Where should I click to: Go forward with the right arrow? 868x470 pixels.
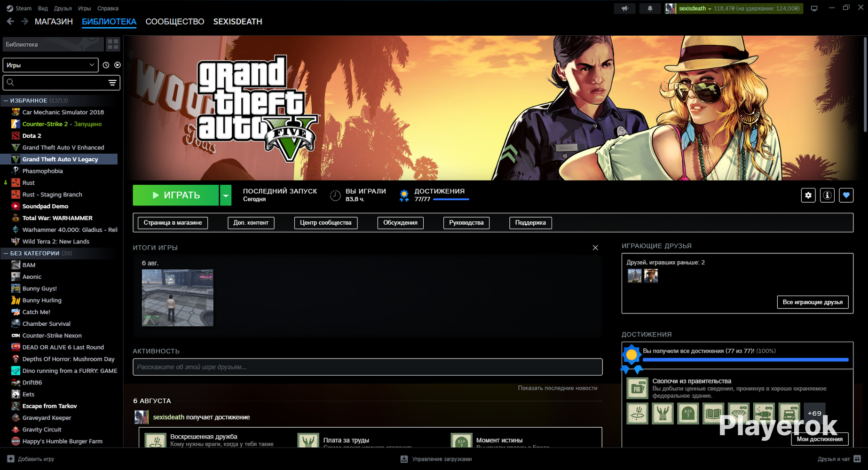pyautogui.click(x=25, y=22)
